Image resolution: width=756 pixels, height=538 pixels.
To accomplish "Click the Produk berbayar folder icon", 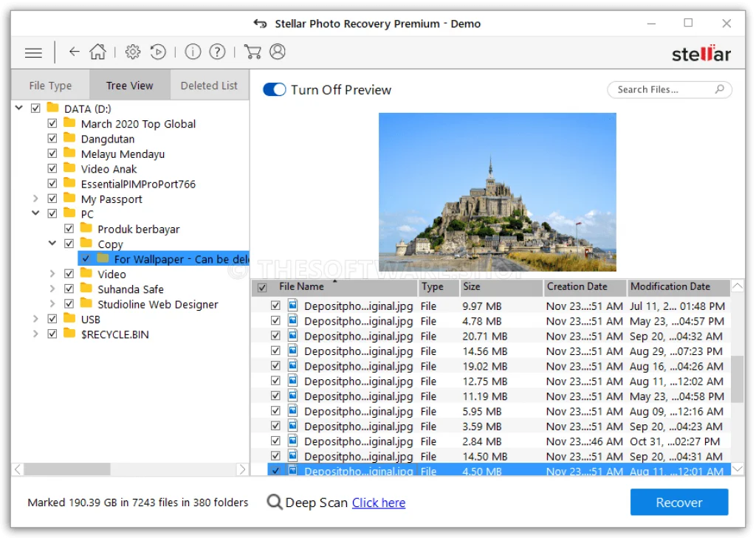I will tap(87, 227).
